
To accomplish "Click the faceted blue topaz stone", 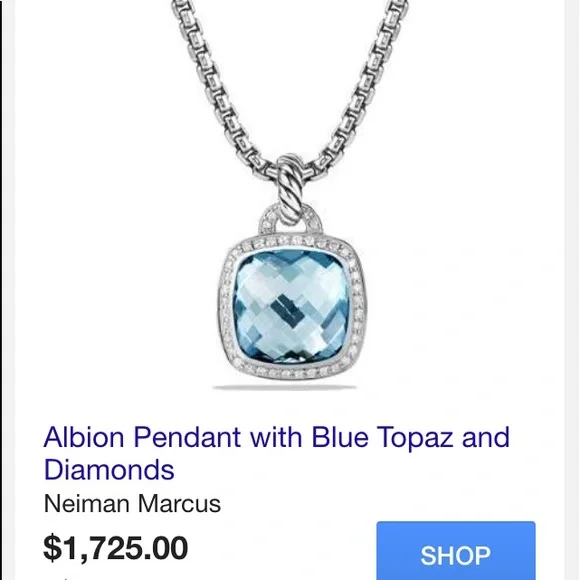I will click(x=291, y=307).
